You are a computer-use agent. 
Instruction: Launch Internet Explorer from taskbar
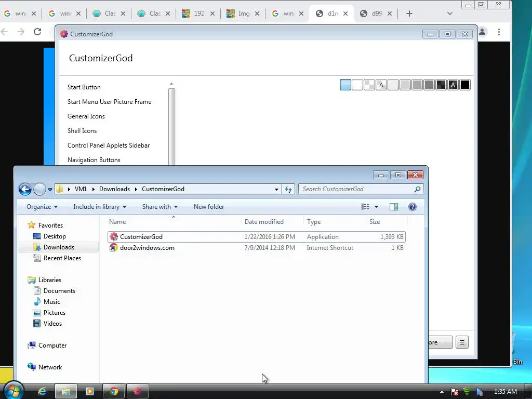(42, 392)
